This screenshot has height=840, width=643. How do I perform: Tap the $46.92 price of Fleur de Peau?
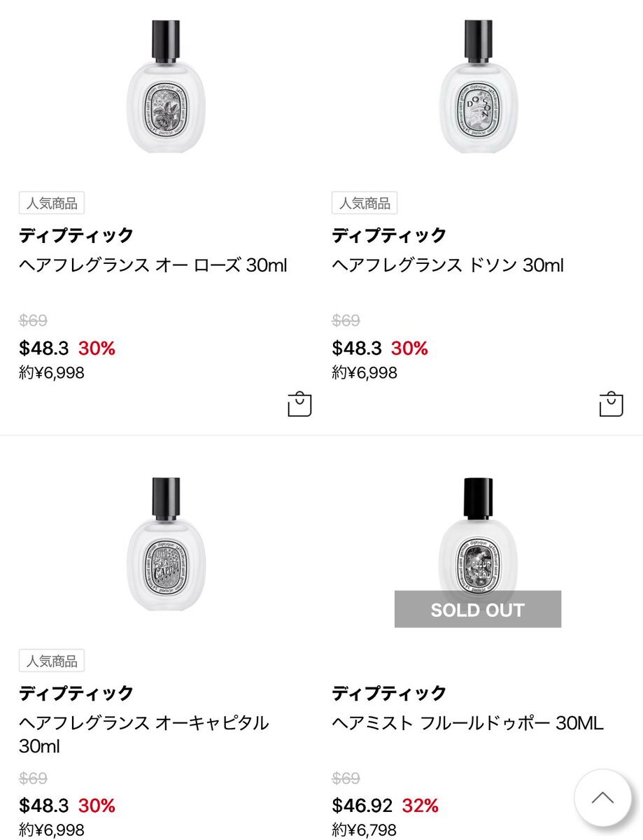(362, 806)
